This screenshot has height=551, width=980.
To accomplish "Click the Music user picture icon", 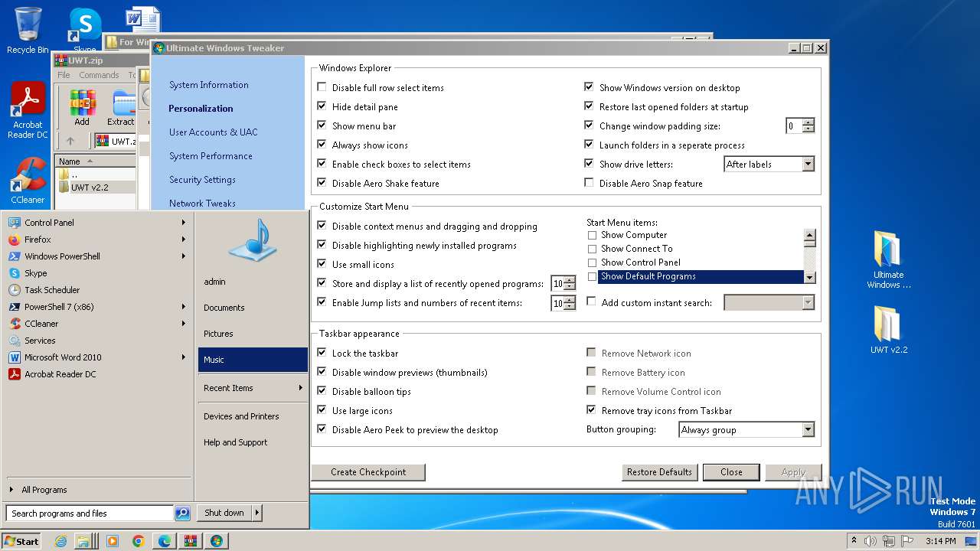I will click(x=253, y=241).
